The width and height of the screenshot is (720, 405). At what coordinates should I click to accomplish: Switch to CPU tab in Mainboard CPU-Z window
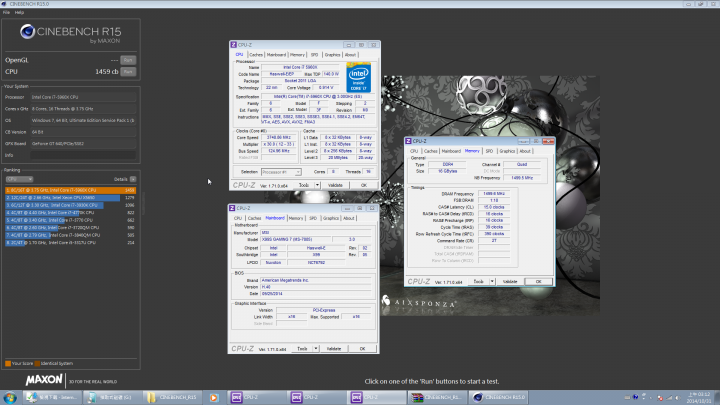[x=238, y=218]
